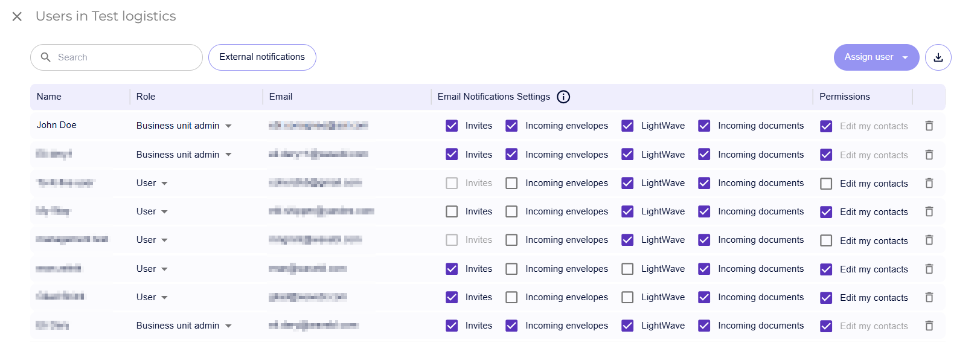Click the trash icon in the sixth row

click(929, 269)
